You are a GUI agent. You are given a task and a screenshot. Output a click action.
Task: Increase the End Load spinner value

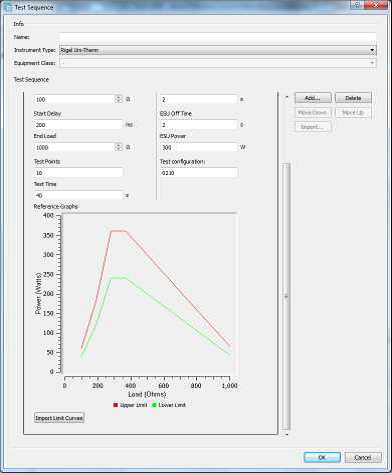pos(118,145)
